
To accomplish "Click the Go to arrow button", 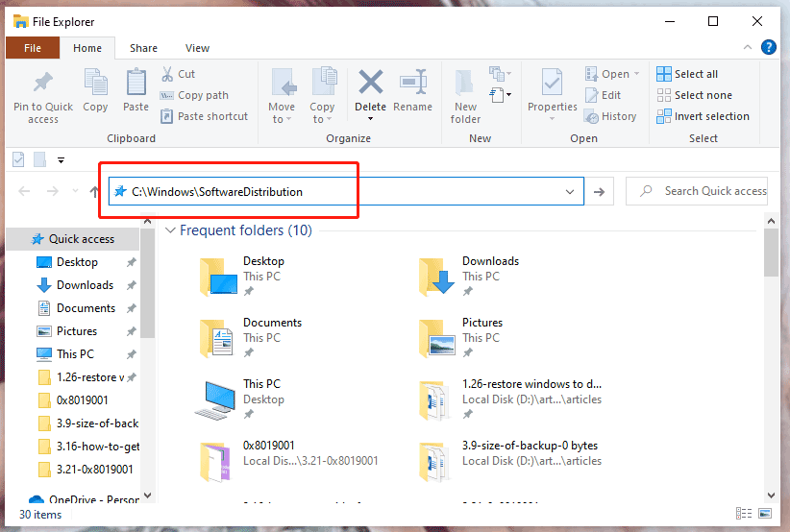I will (599, 192).
